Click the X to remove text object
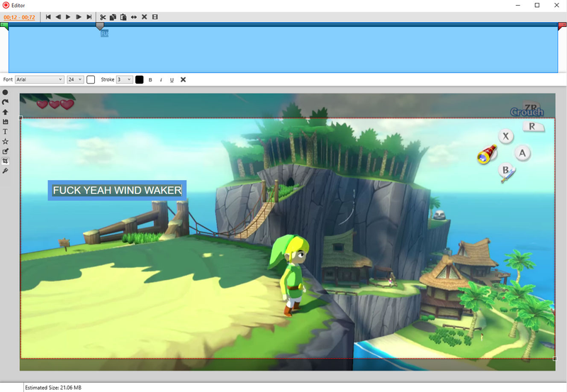Viewport: 567px width, 392px height. point(183,79)
